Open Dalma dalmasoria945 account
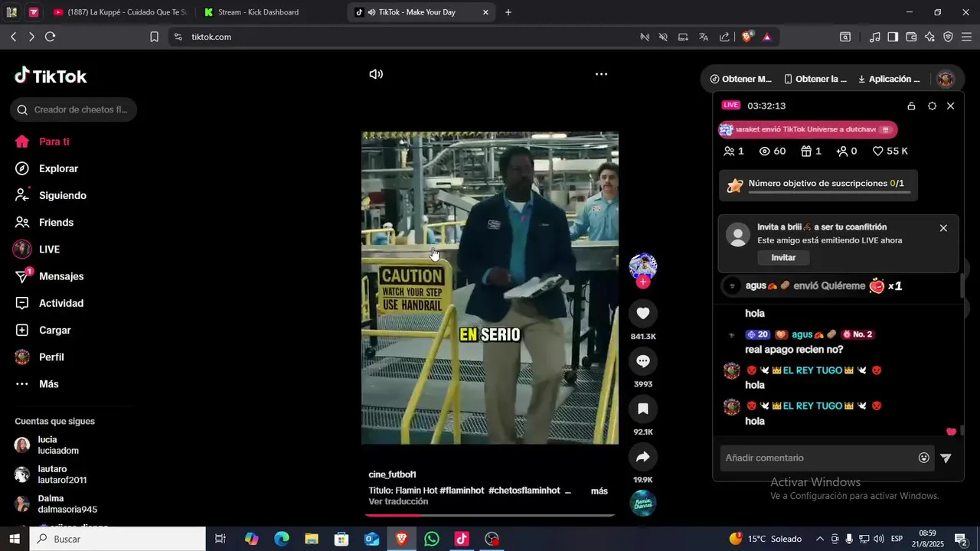 pyautogui.click(x=65, y=504)
